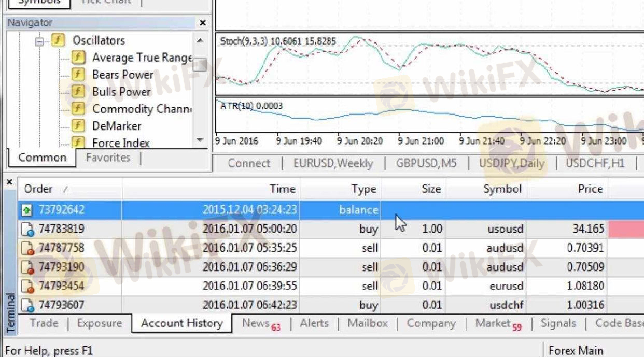Select the DeMarker indicator icon
This screenshot has width=644, height=357.
[x=78, y=125]
